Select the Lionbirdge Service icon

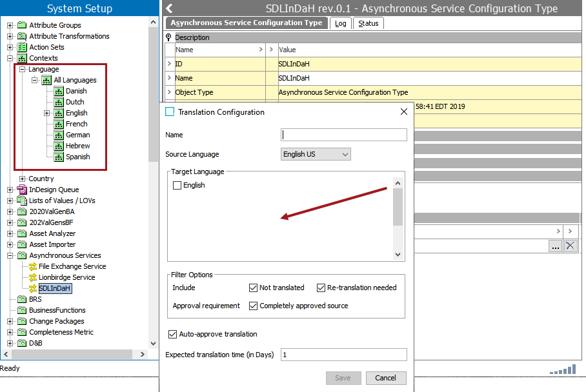click(x=33, y=277)
